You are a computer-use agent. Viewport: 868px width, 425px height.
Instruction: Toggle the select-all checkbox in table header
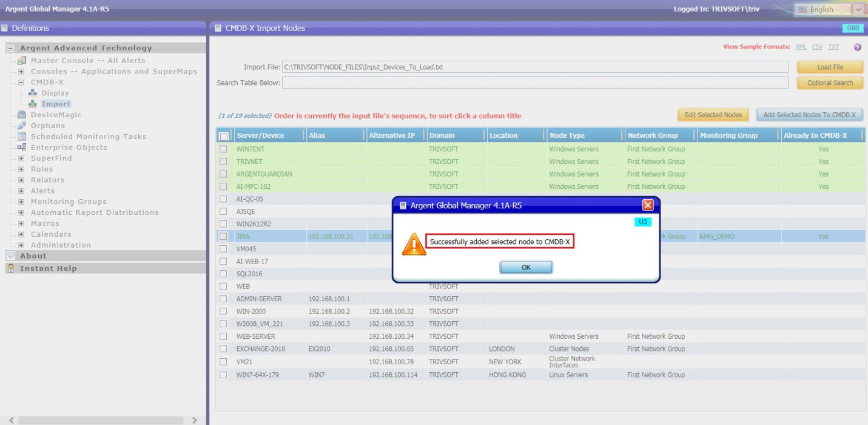click(224, 136)
